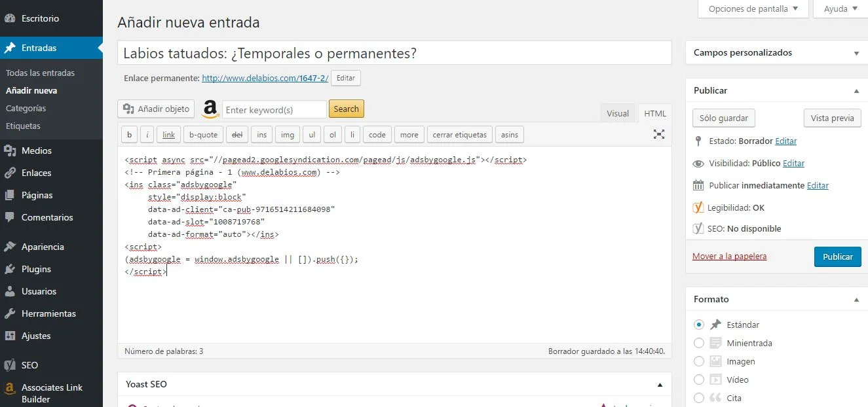Expand Opciones de pantalla dropdown
868x407 pixels.
point(753,9)
